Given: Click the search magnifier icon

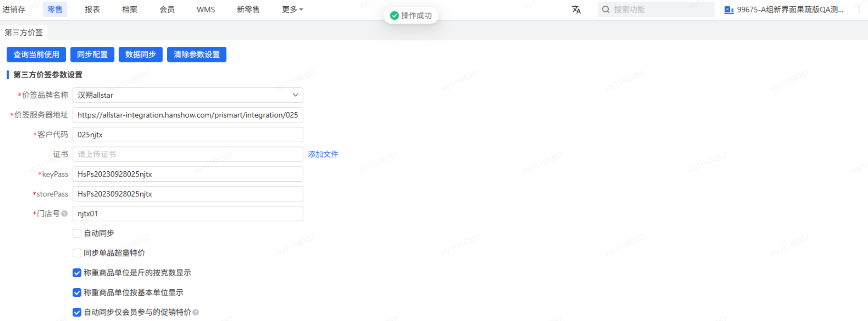Looking at the screenshot, I should tap(606, 9).
